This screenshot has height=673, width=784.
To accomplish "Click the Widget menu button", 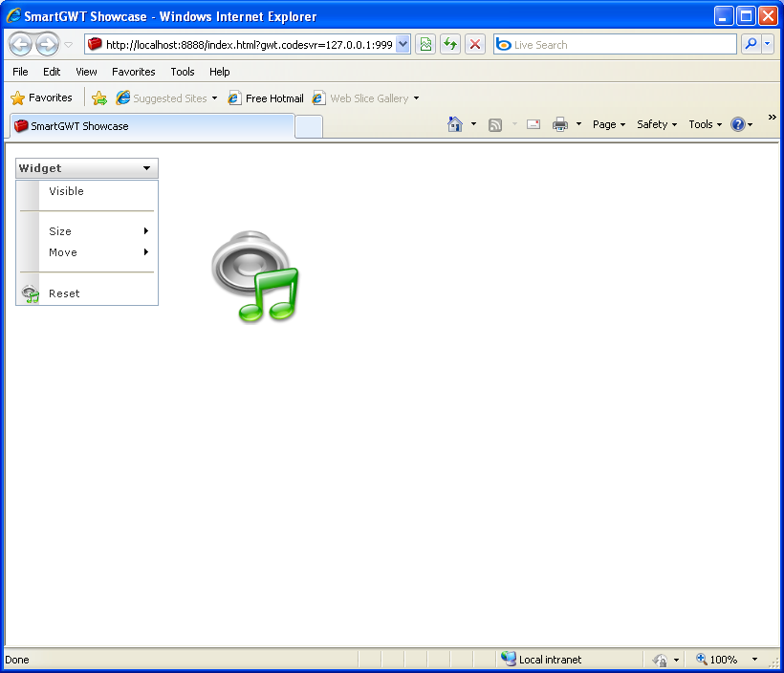I will tap(87, 168).
